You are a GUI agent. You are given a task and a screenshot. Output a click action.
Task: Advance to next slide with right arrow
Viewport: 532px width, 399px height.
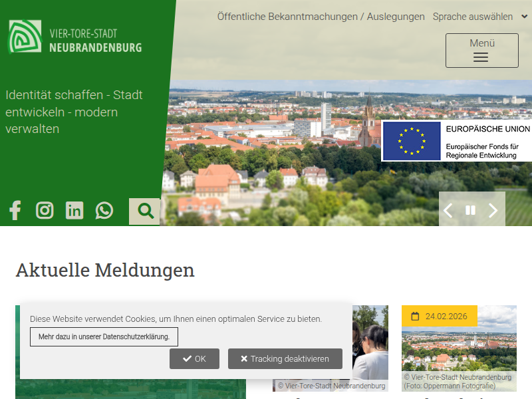(x=493, y=211)
